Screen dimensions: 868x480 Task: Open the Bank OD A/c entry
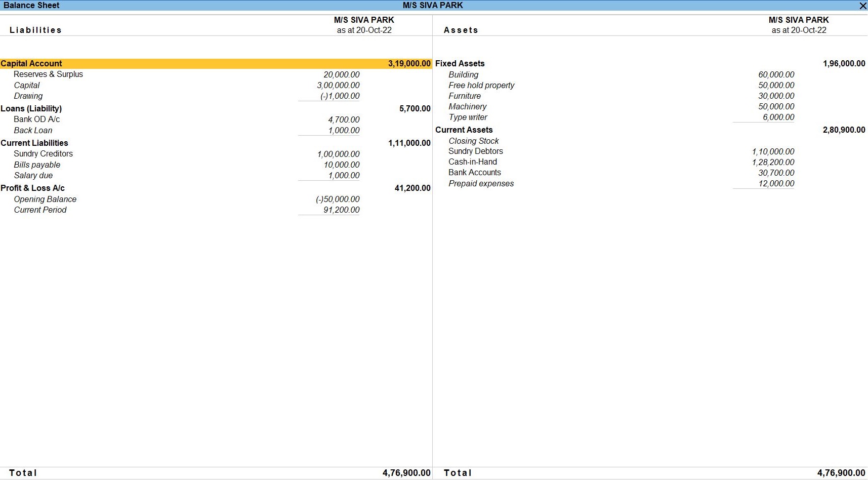[x=36, y=119]
